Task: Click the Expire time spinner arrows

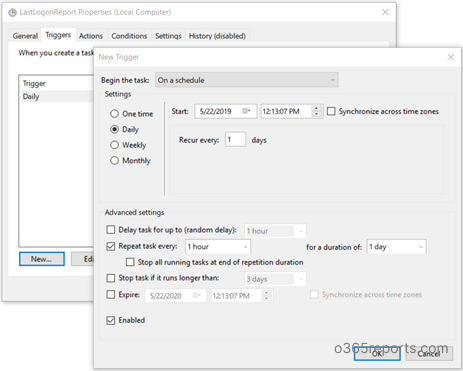Action: click(266, 295)
